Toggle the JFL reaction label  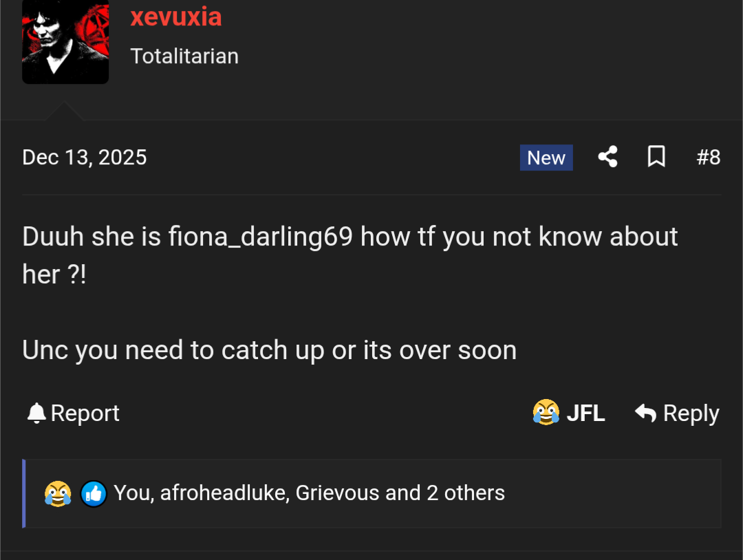(x=585, y=413)
